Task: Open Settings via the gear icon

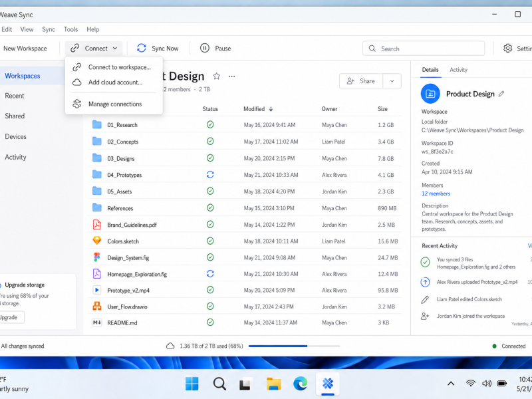Action: [x=507, y=49]
